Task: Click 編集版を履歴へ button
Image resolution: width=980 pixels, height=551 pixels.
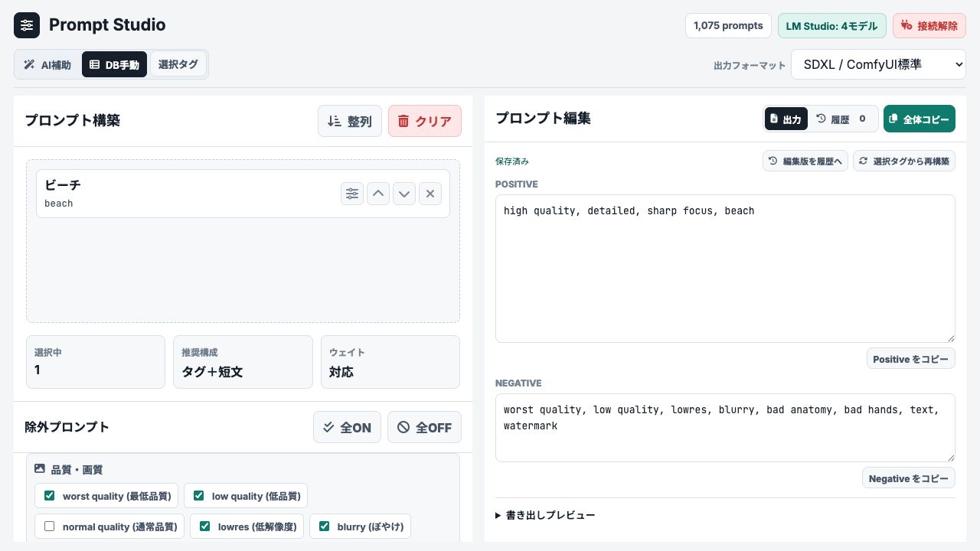Action: point(805,161)
